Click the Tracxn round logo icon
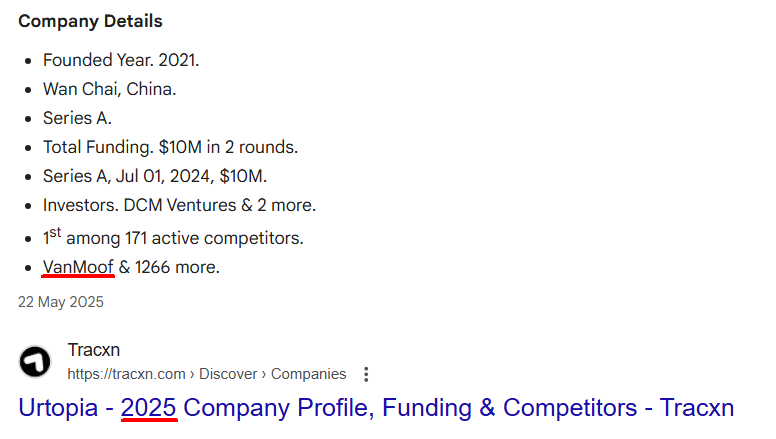 36,361
